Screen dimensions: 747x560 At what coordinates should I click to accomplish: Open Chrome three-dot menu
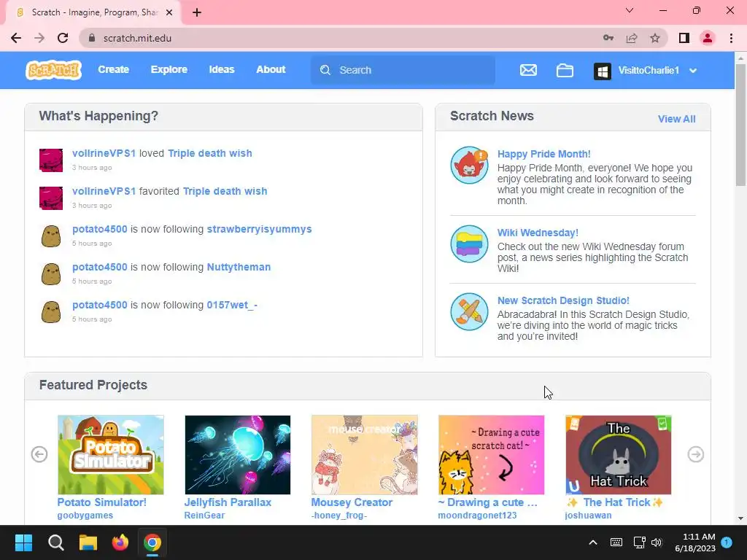pos(731,38)
